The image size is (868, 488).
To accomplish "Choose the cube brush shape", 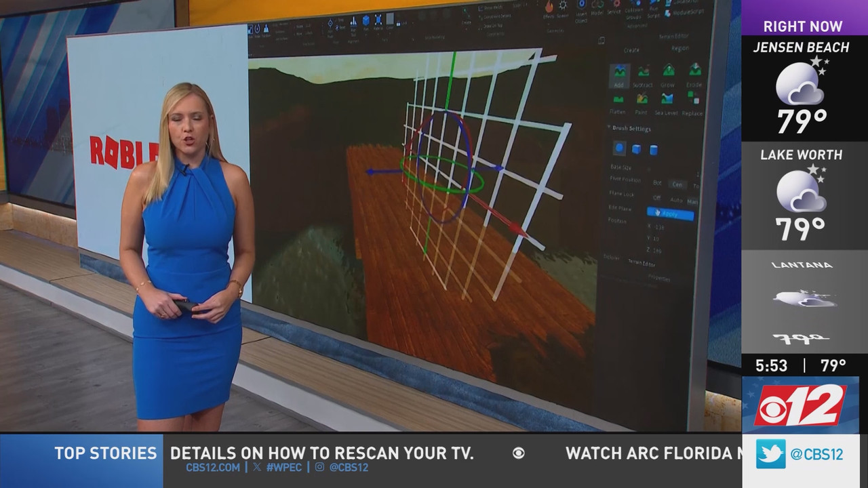I will point(636,149).
